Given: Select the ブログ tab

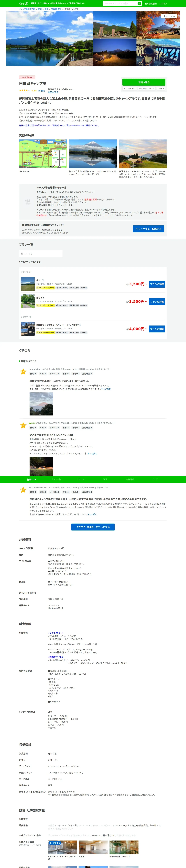Looking at the screenshot, I should click(x=155, y=479).
